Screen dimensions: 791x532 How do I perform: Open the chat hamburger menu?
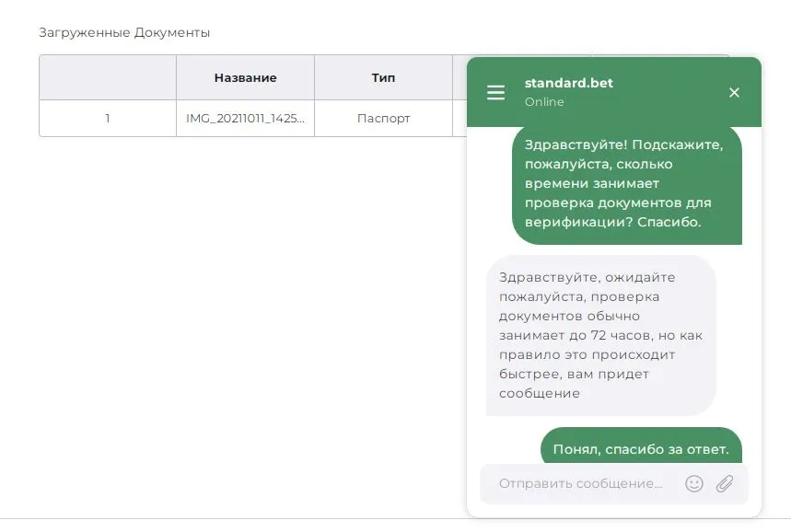pyautogui.click(x=495, y=92)
